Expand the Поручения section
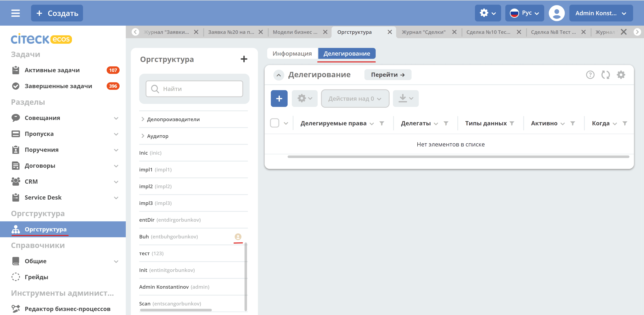 116,150
